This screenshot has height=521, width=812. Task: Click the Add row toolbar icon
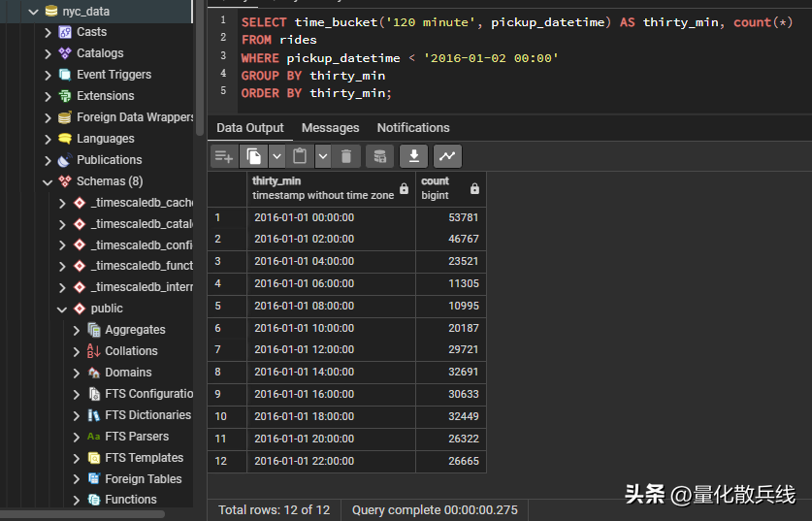[224, 156]
